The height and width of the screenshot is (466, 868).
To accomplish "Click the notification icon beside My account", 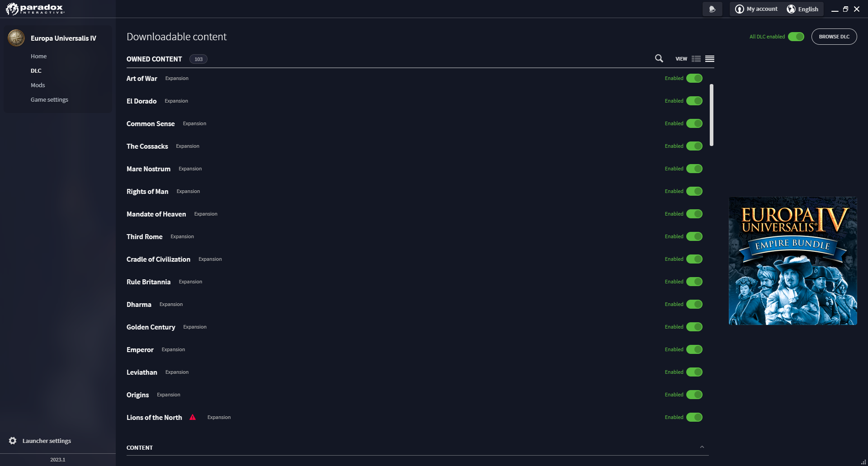I will click(x=712, y=9).
